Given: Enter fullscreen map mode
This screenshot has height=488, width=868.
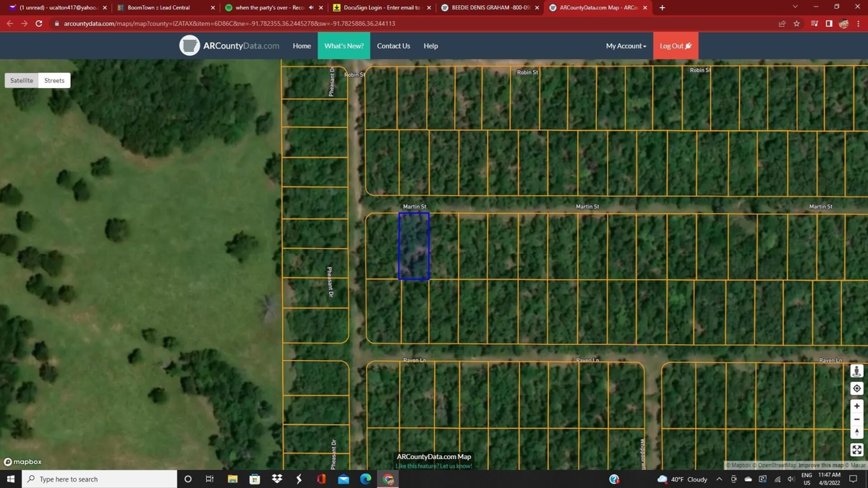Looking at the screenshot, I should [x=856, y=450].
